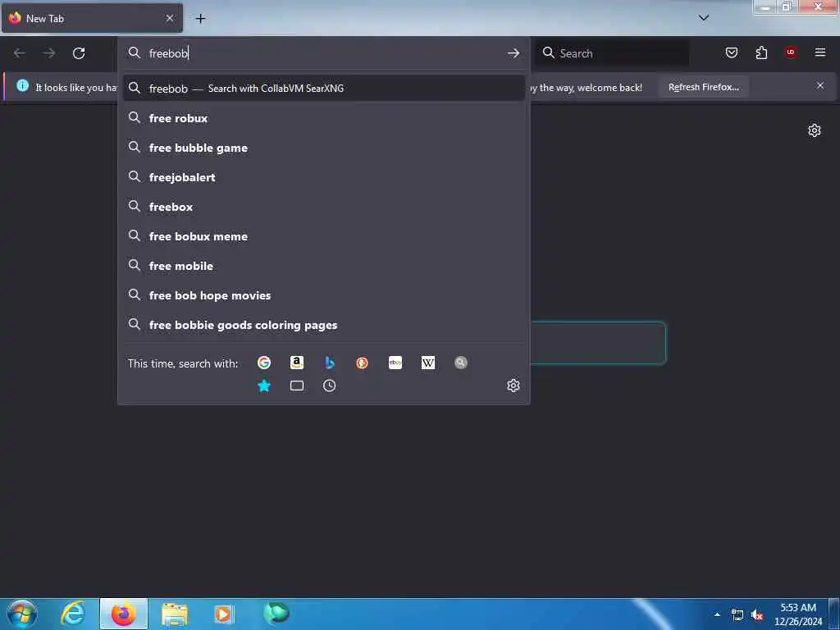Open the network tray icon
Image resolution: width=840 pixels, height=630 pixels.
click(x=737, y=615)
